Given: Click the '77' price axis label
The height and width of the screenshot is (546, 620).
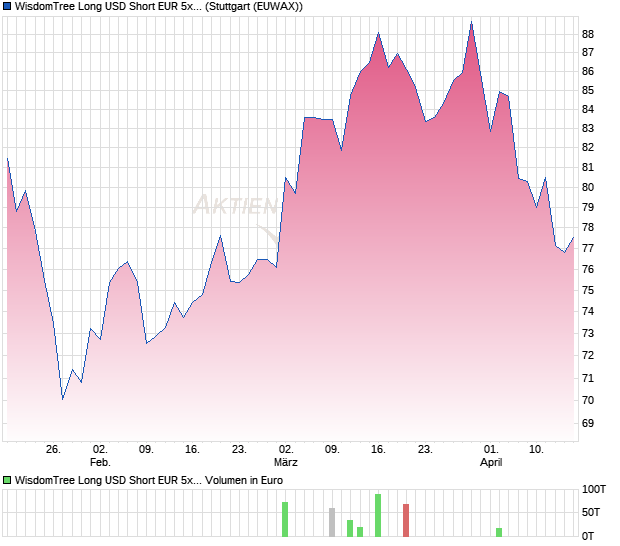Looking at the screenshot, I should (588, 248).
